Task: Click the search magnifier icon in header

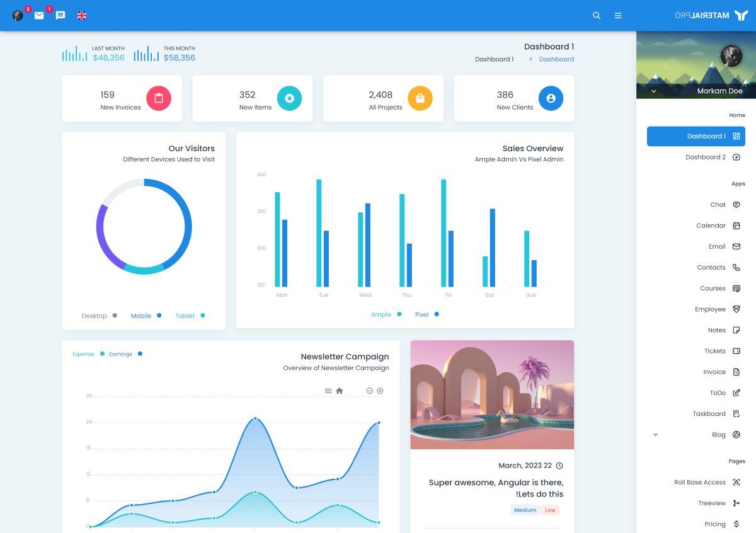Action: pyautogui.click(x=597, y=16)
